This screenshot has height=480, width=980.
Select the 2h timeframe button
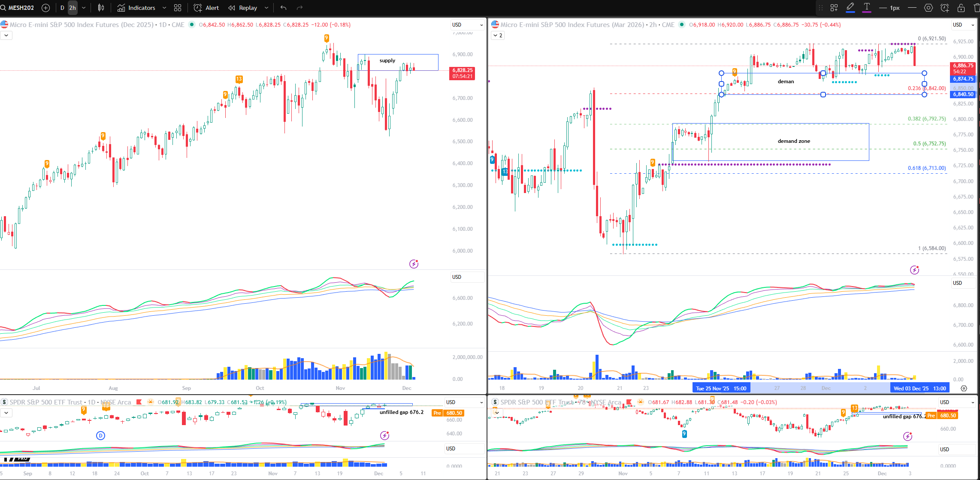point(73,8)
